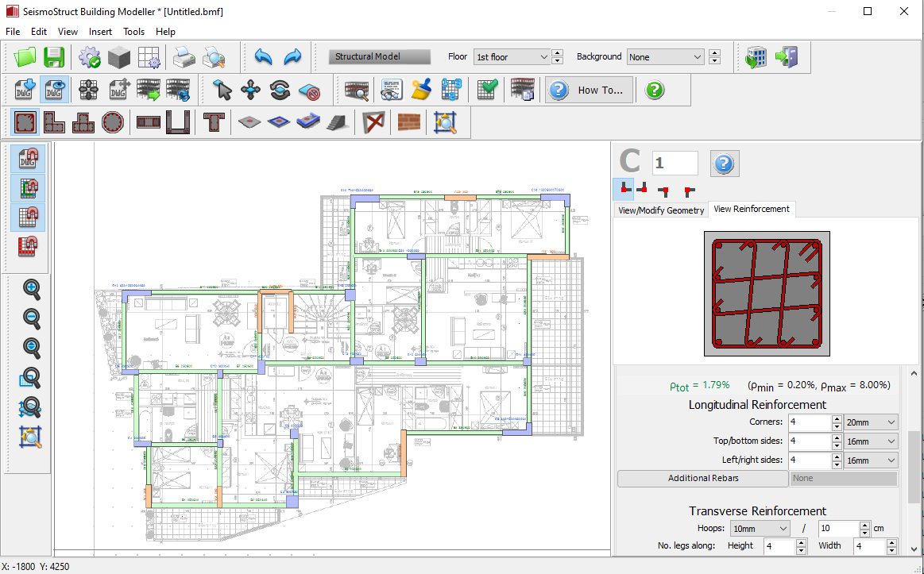Viewport: 924px width, 574px height.
Task: Select fourth column insertion point option
Action: coord(689,191)
